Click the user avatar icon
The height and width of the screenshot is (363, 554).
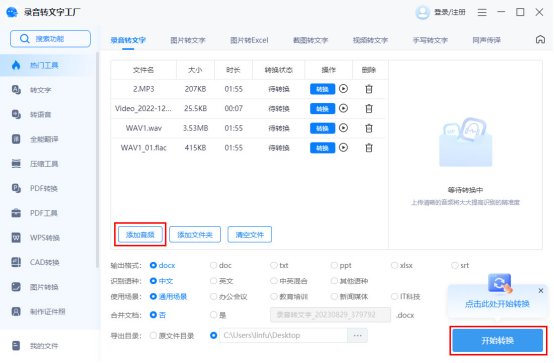tap(422, 12)
